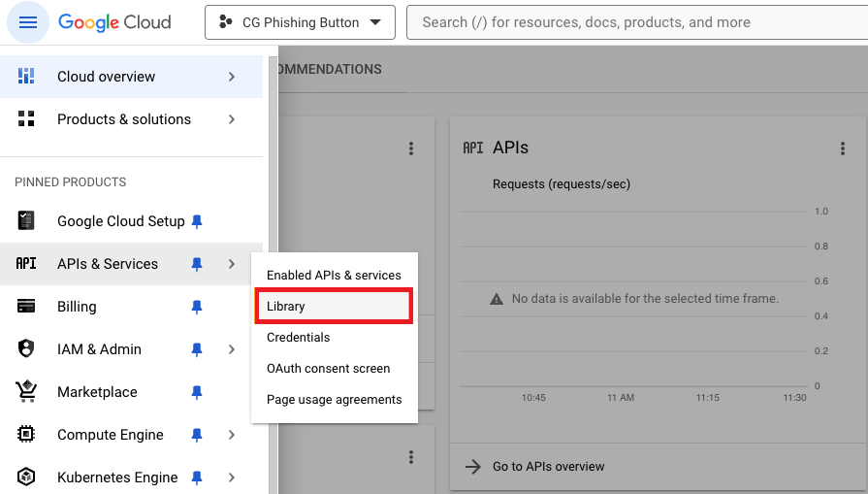Click the Billing credit card icon
Viewport: 868px width, 494px height.
(26, 306)
